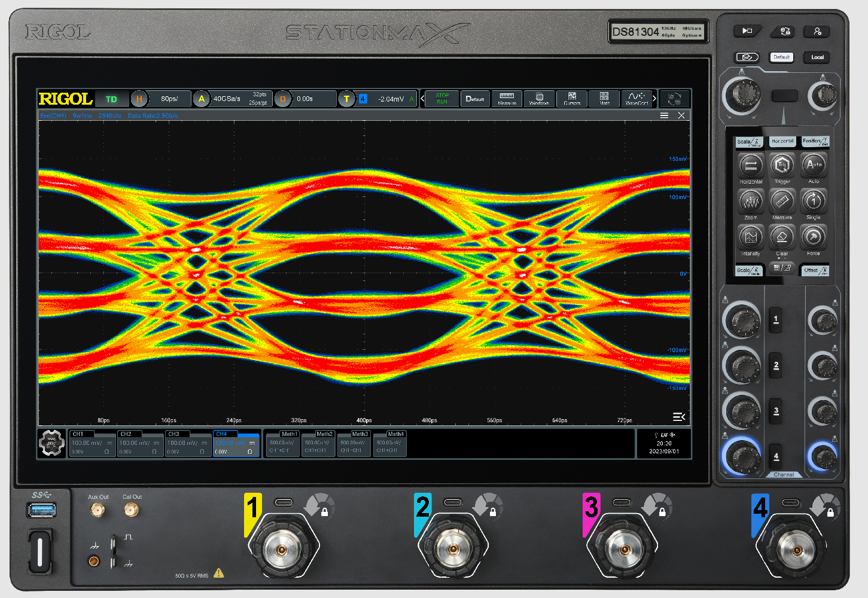Click the orange H horizontal timebase badge

point(139,99)
